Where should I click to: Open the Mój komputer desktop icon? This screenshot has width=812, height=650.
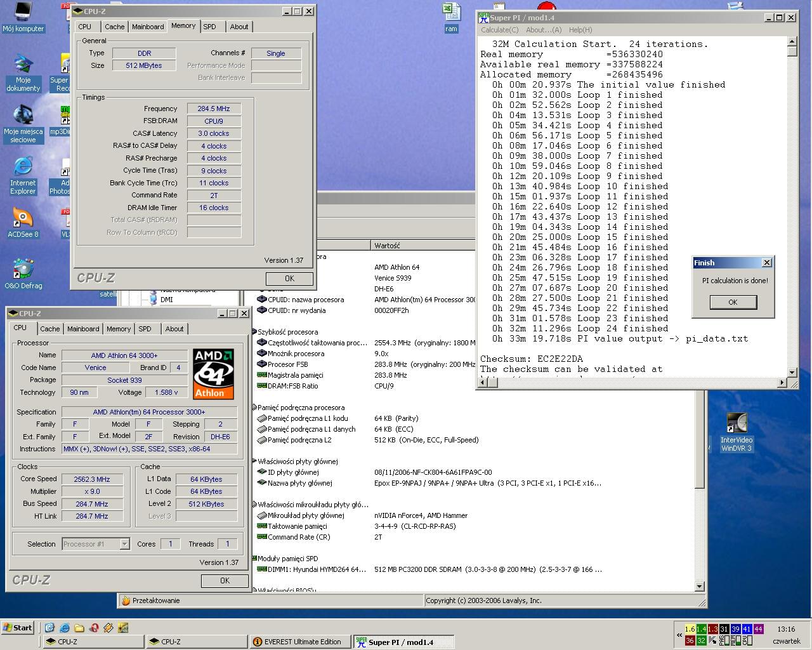(23, 17)
